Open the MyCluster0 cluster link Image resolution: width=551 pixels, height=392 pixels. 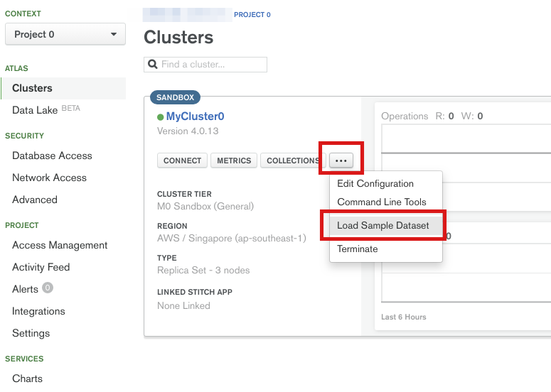click(x=195, y=116)
